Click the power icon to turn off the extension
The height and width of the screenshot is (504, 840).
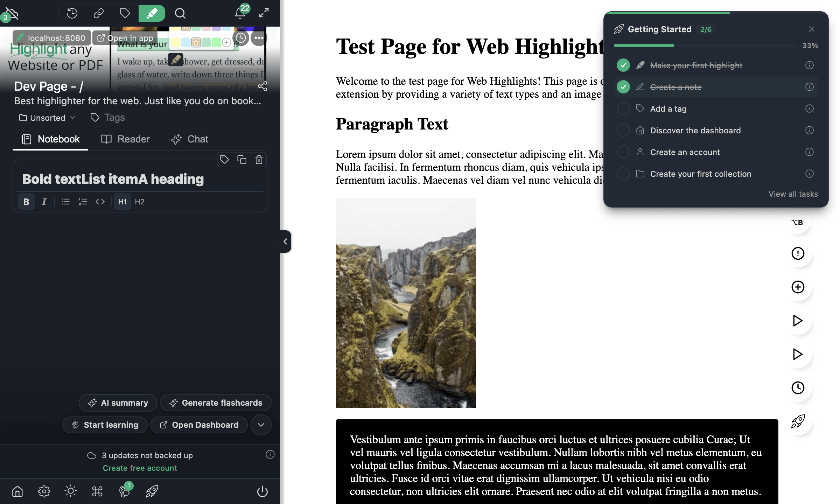click(x=262, y=491)
